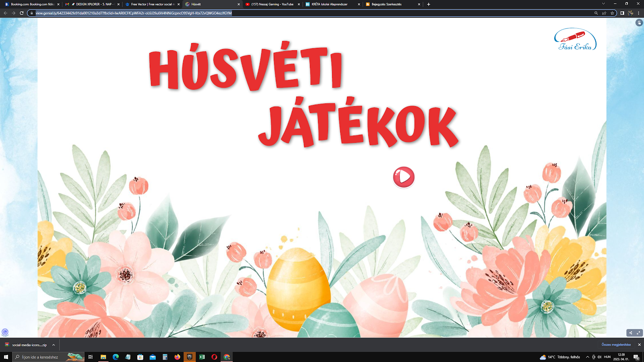Viewport: 644px width, 362px height.
Task: Open the volume control in tray
Action: [x=599, y=357]
